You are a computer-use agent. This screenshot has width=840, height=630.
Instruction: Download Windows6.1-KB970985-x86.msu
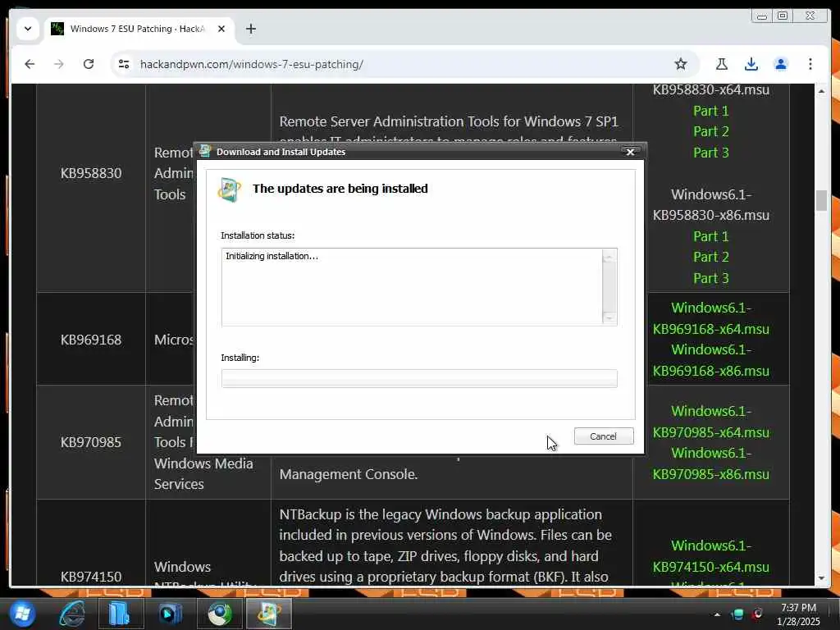[711, 463]
